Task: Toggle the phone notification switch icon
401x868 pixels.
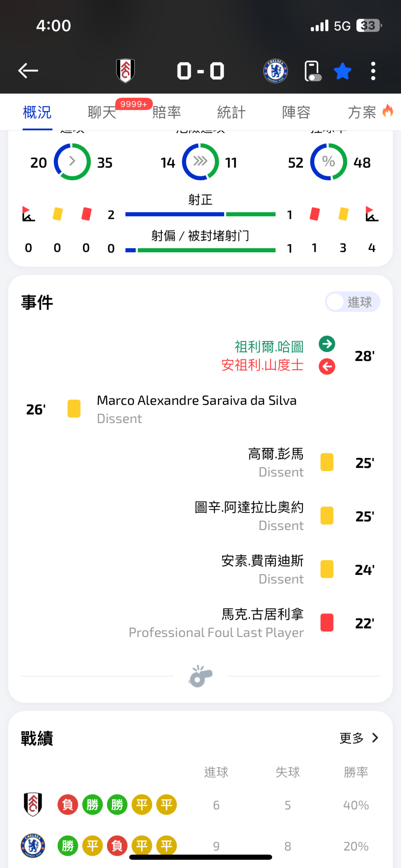Action: pos(313,71)
